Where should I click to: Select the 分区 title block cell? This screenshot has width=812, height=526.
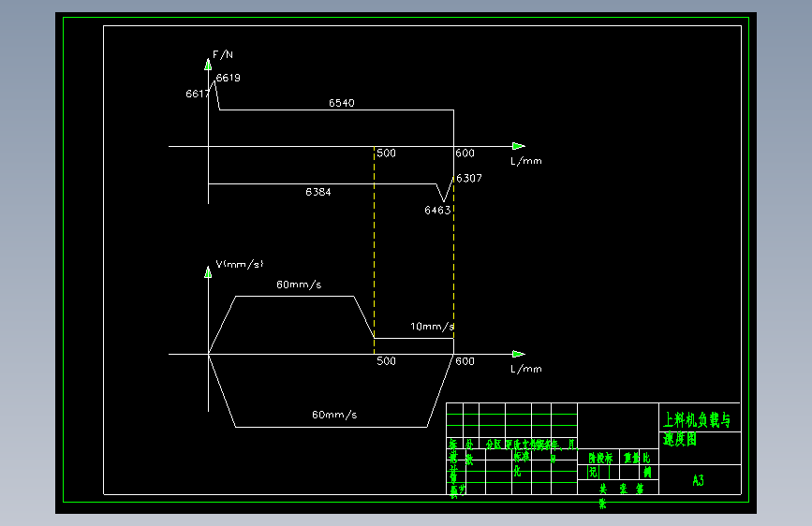[494, 445]
